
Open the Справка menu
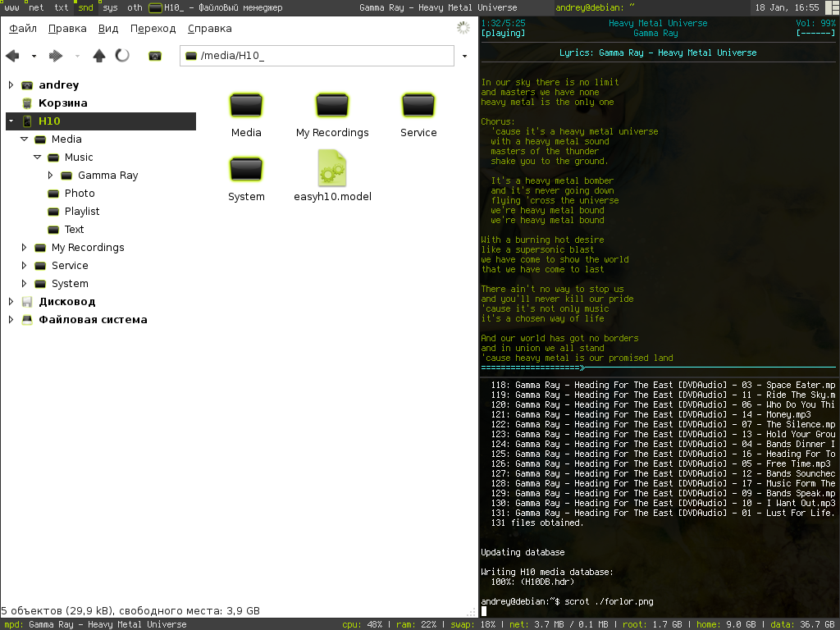pyautogui.click(x=209, y=29)
